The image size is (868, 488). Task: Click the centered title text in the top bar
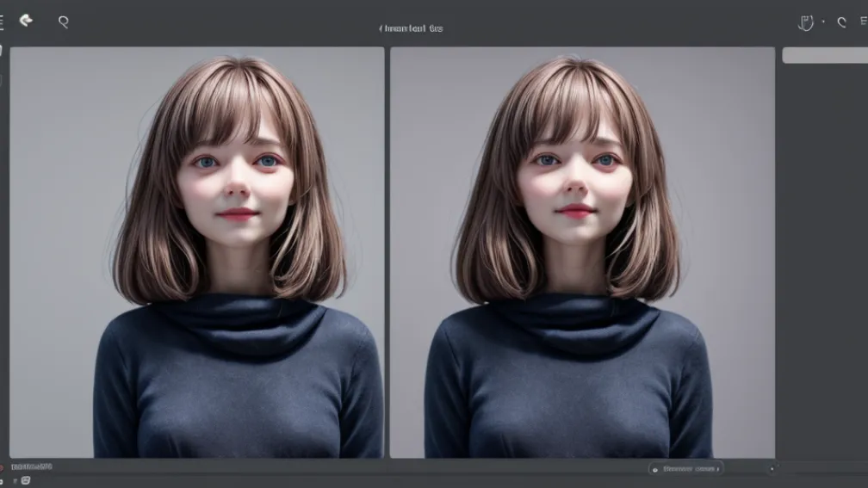point(412,28)
